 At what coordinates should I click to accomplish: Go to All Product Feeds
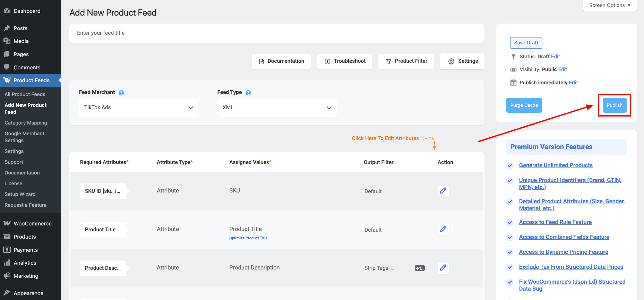point(25,94)
